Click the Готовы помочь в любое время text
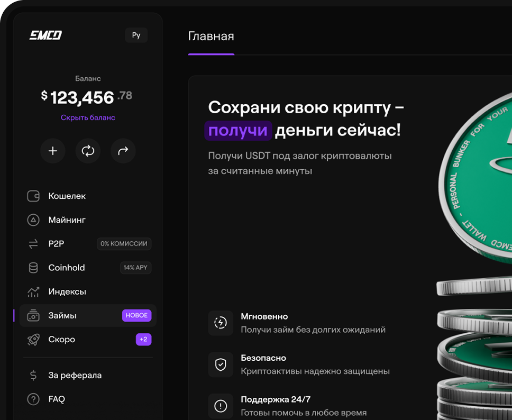This screenshot has width=512, height=420. click(x=304, y=413)
